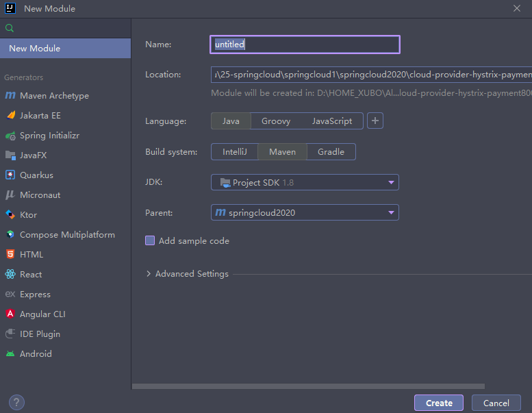532x413 pixels.
Task: Choose the Maven Archetype generator
Action: pos(65,96)
